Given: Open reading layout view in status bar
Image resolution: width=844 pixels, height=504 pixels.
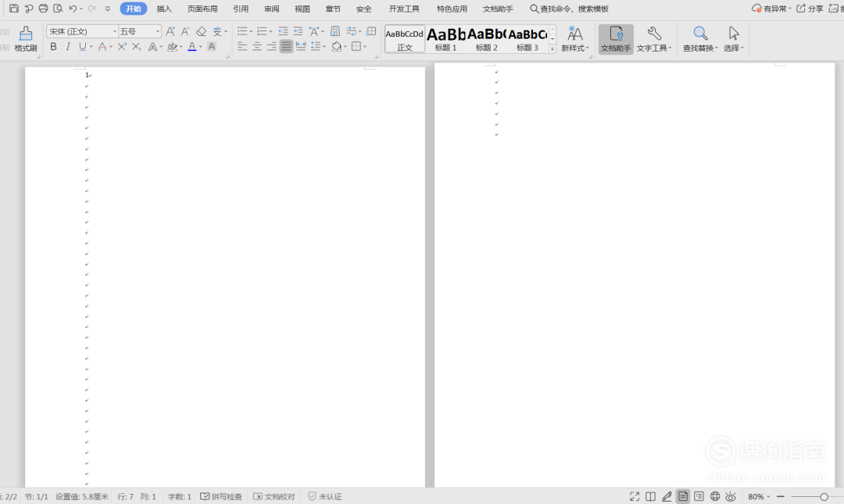Looking at the screenshot, I should pos(651,496).
